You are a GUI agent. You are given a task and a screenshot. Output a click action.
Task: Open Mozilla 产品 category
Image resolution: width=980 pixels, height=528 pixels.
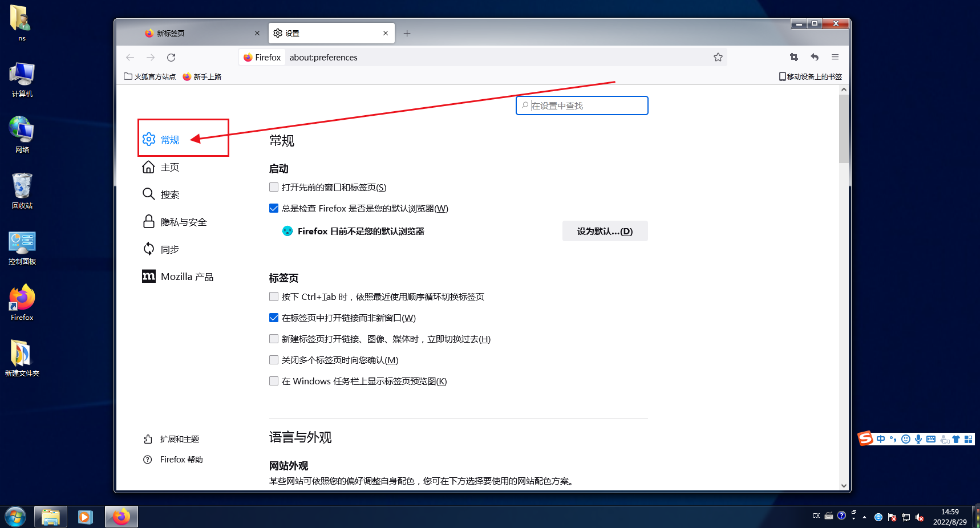pos(177,277)
